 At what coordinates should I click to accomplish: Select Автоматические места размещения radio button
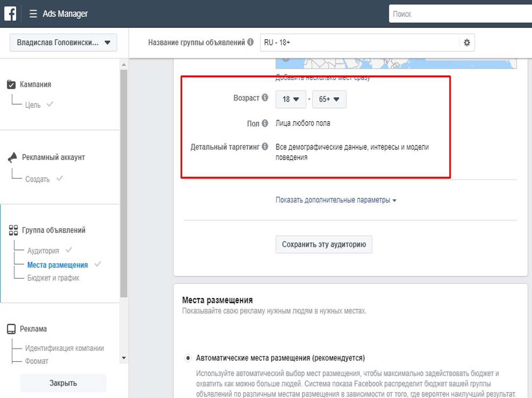188,358
